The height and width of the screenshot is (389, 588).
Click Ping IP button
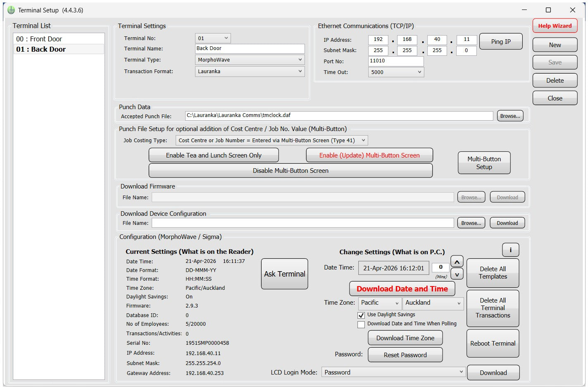tap(501, 42)
